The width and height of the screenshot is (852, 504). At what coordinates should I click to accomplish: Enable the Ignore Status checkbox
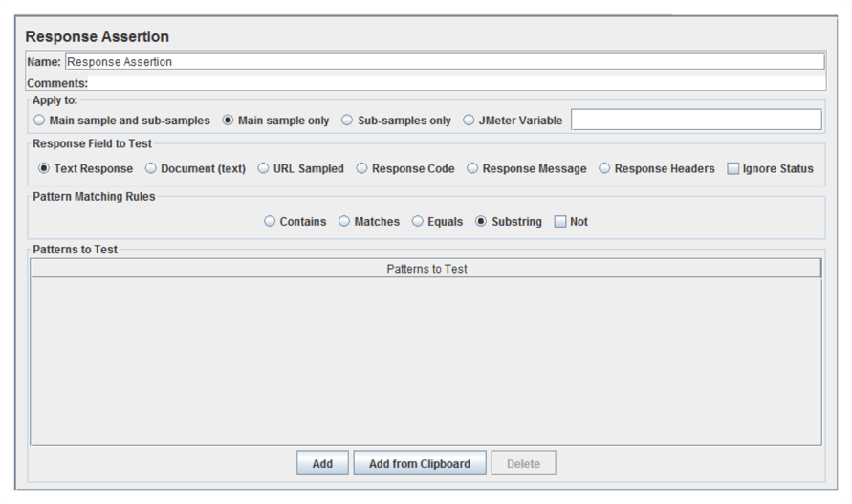(x=733, y=168)
